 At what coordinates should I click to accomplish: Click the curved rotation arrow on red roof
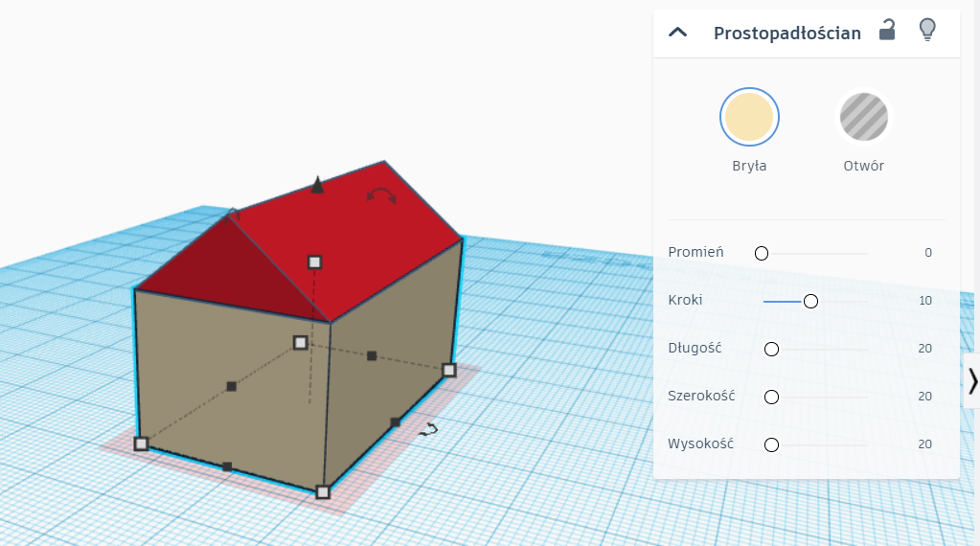coord(381,195)
